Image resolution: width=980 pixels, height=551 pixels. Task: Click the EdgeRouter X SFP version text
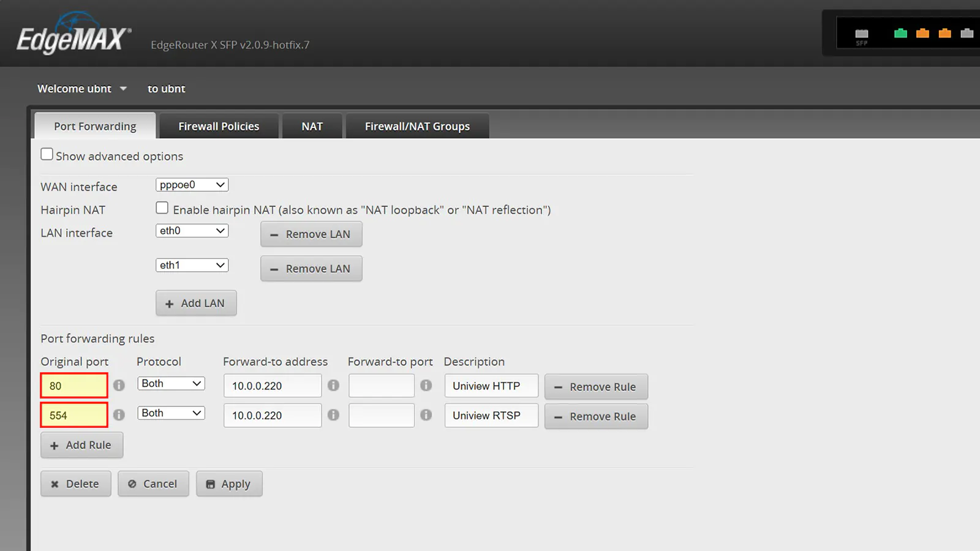click(230, 45)
